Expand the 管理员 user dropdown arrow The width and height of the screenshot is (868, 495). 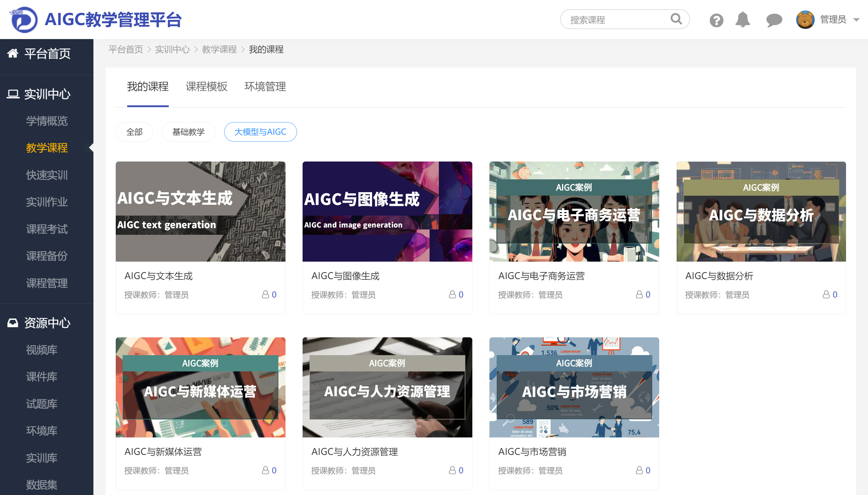[856, 20]
